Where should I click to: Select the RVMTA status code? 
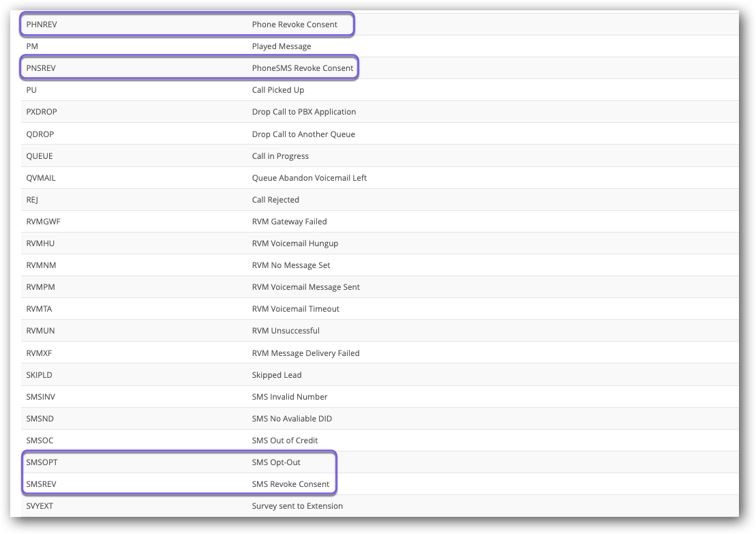click(39, 309)
